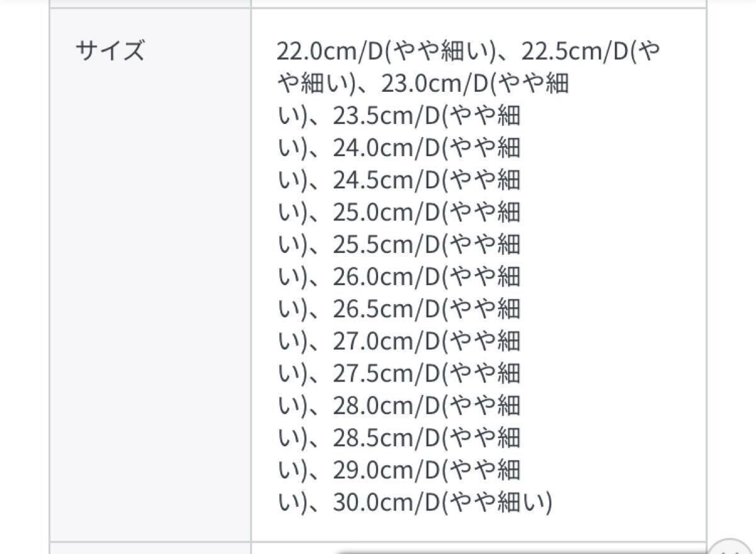The height and width of the screenshot is (554, 756).
Task: Click on the 30.0cm/D size text
Action: click(x=386, y=502)
